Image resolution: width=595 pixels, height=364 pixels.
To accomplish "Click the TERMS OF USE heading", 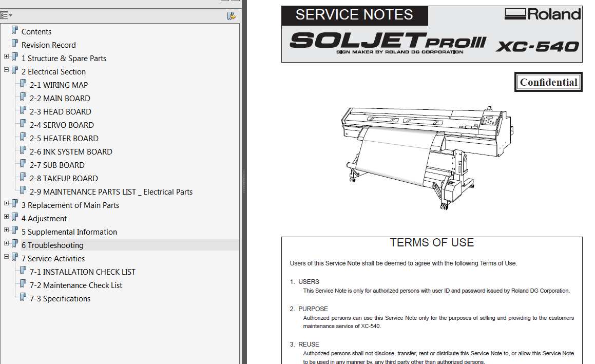I will click(x=432, y=242).
